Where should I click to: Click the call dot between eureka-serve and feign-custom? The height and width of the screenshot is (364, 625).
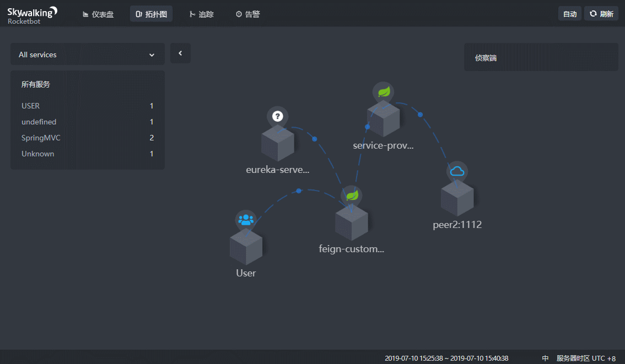(x=315, y=139)
